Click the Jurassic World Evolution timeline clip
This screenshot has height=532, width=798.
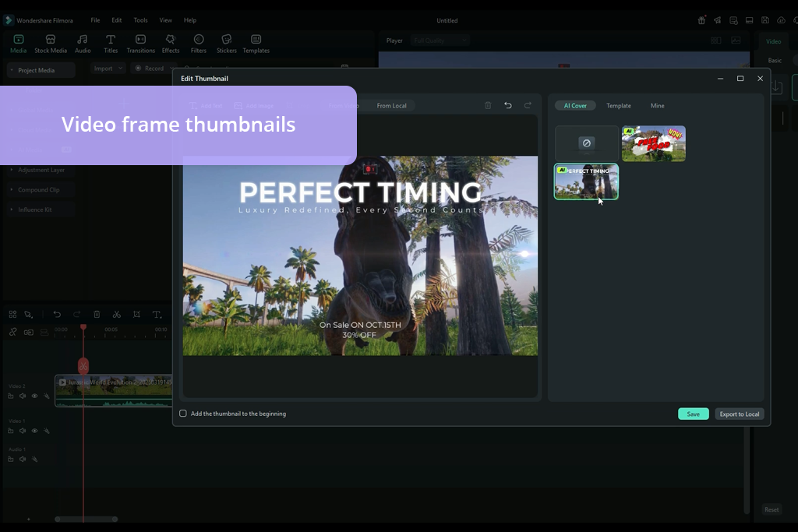click(114, 390)
